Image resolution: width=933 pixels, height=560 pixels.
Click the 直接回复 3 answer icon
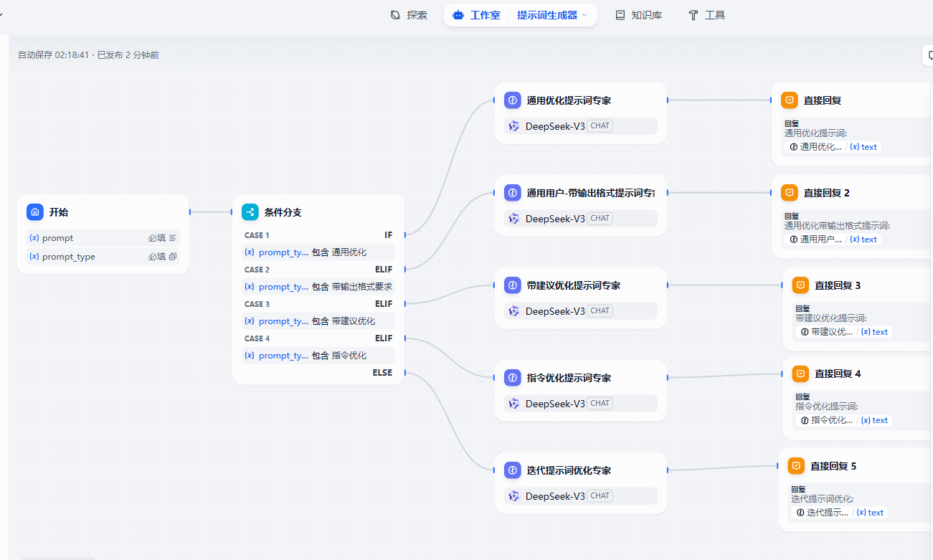click(x=800, y=285)
